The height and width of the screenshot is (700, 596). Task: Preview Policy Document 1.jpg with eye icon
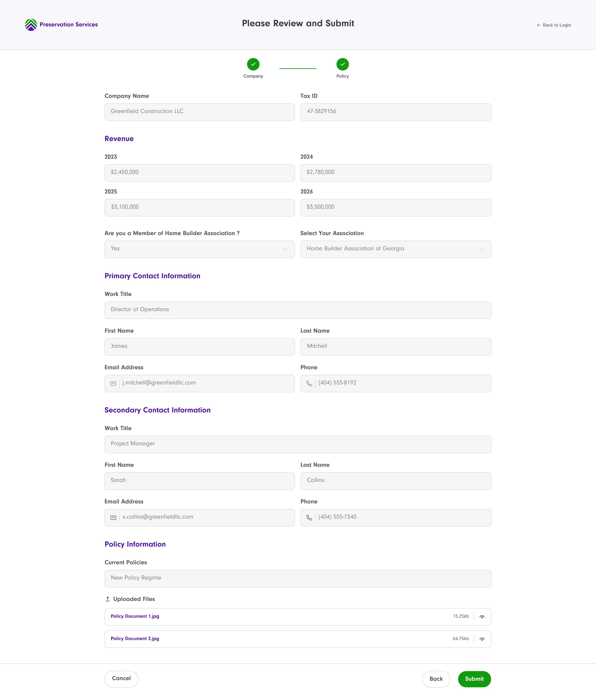(482, 617)
